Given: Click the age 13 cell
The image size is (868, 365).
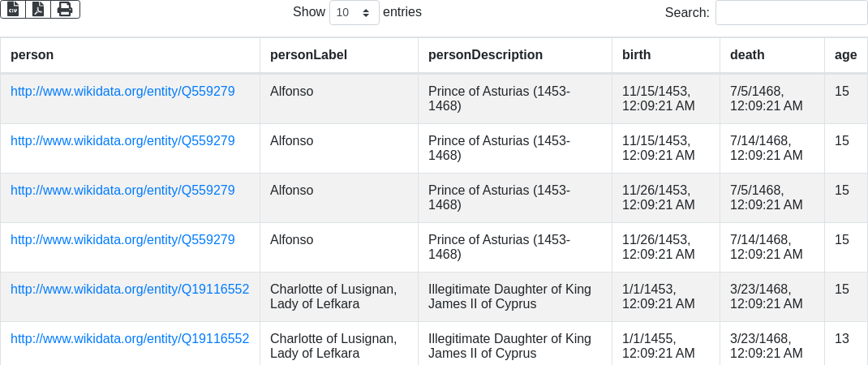Looking at the screenshot, I should coord(842,339).
